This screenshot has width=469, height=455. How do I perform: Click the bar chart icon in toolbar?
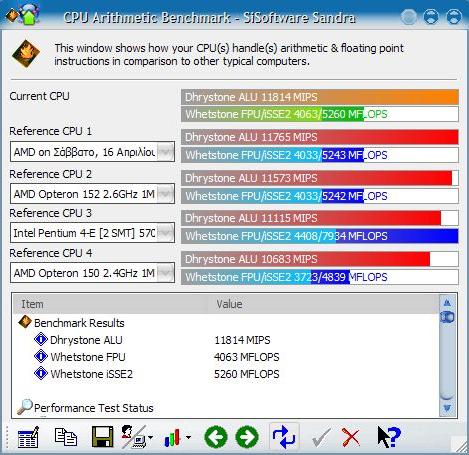pyautogui.click(x=172, y=437)
